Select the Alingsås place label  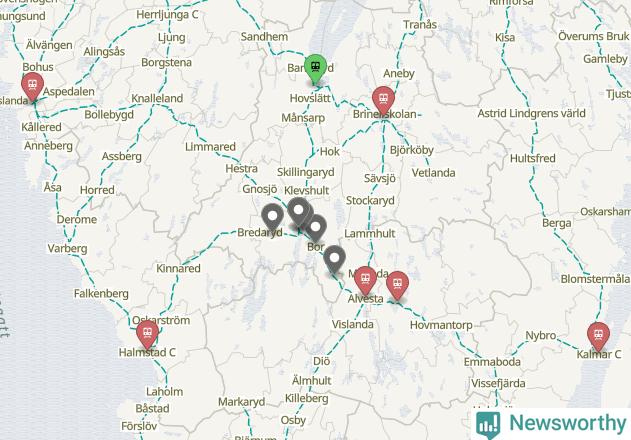pos(104,52)
